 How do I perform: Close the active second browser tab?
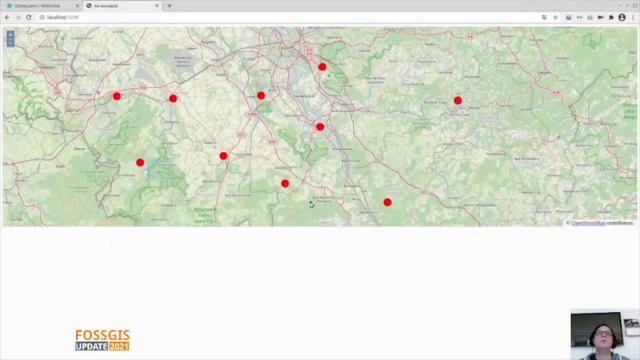(x=157, y=6)
